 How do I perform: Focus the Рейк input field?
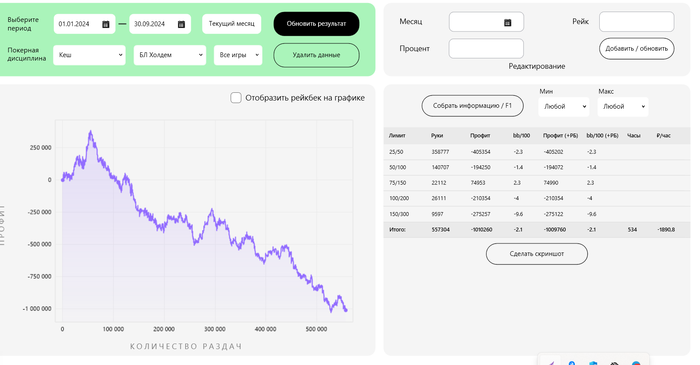point(637,22)
